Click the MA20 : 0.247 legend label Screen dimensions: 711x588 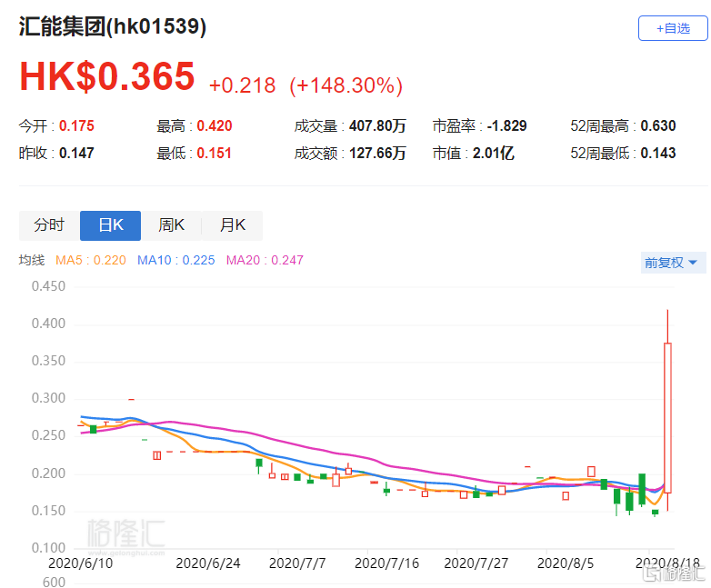pyautogui.click(x=265, y=260)
